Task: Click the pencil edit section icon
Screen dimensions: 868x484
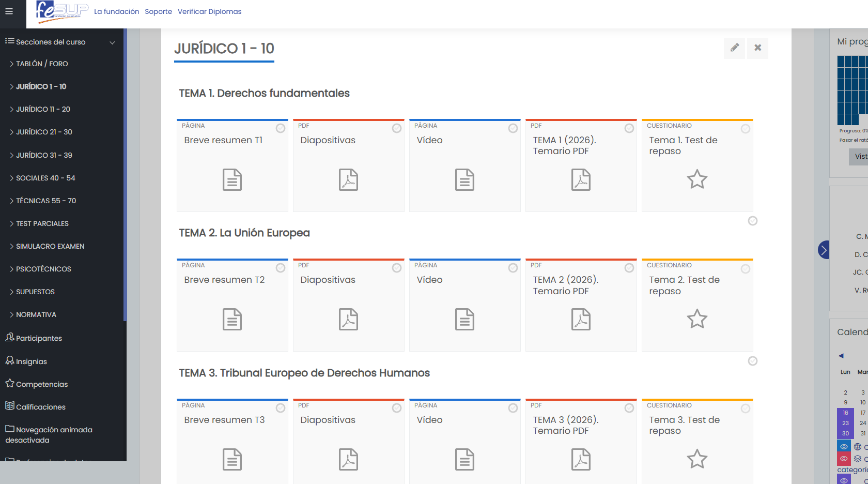Action: click(x=734, y=48)
